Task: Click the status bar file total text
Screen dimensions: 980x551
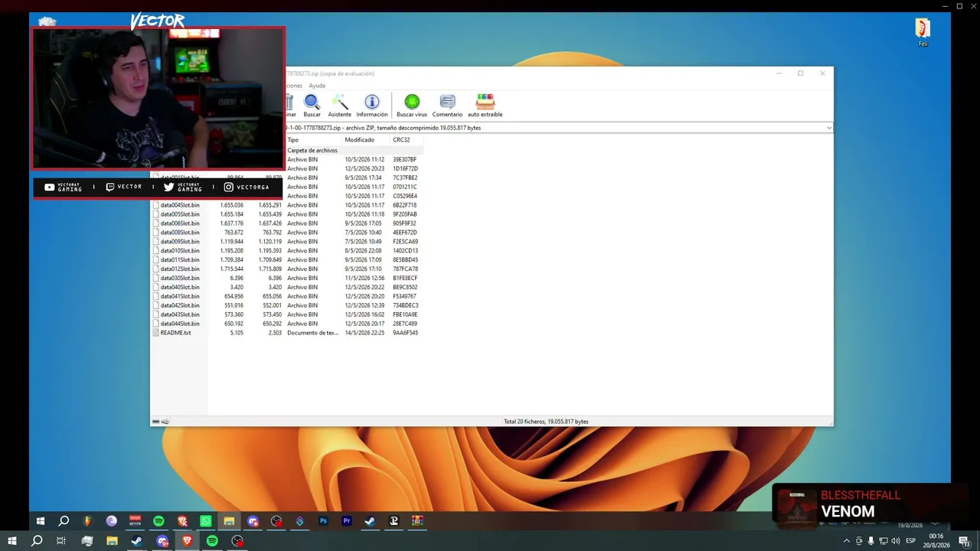Action: [546, 422]
